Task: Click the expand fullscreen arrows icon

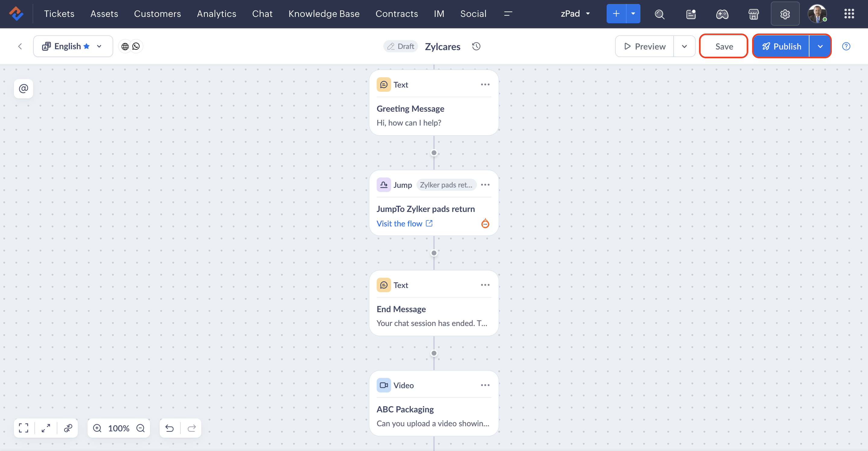Action: click(46, 428)
